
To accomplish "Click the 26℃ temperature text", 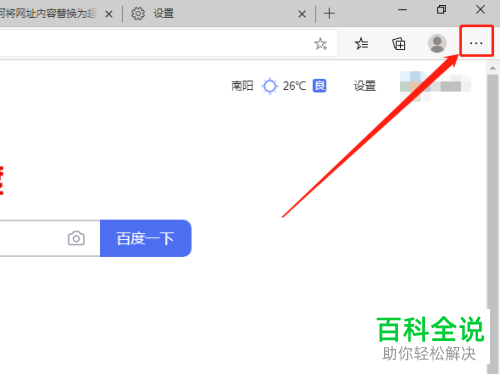I will 294,86.
